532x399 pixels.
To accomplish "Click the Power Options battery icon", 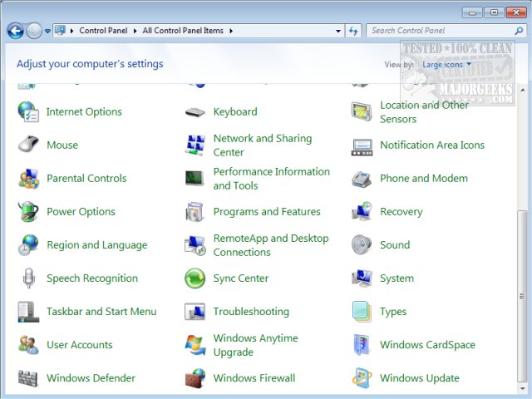I will (x=28, y=211).
